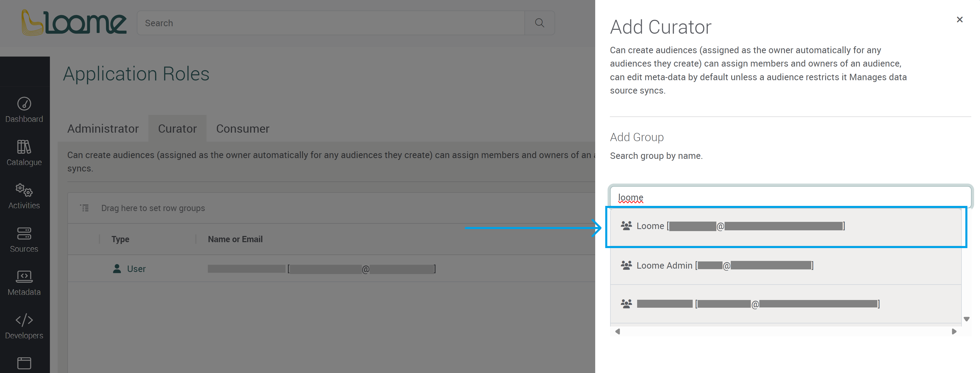The height and width of the screenshot is (373, 980).
Task: Click the scroll left arrow of suggestions
Action: [617, 332]
